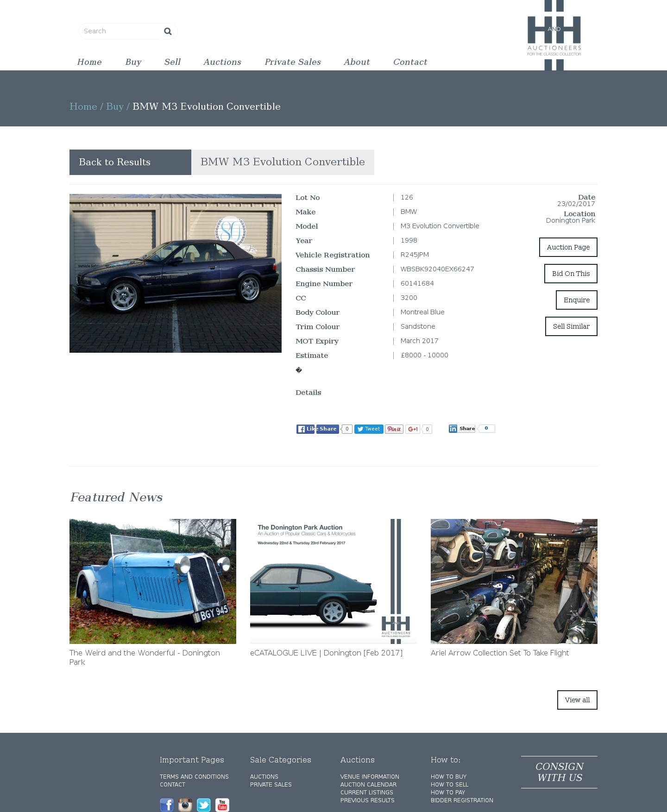Screen dimensions: 667x812
Task: Pin this listing on Pinterest
Action: click(394, 429)
